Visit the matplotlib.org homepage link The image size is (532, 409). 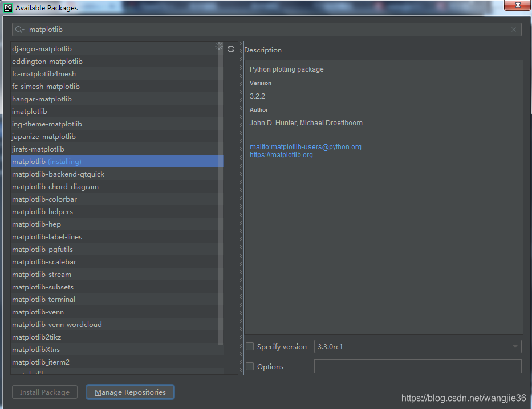pos(281,154)
